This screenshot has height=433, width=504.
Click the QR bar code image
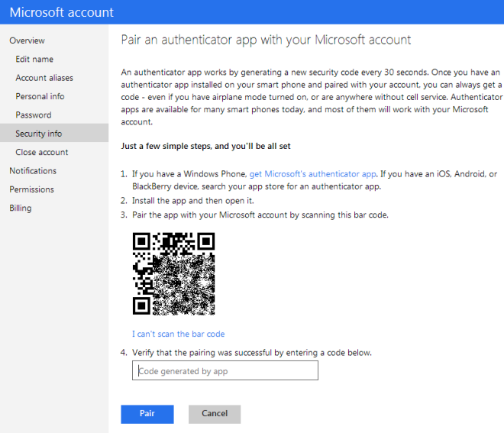[x=173, y=273]
